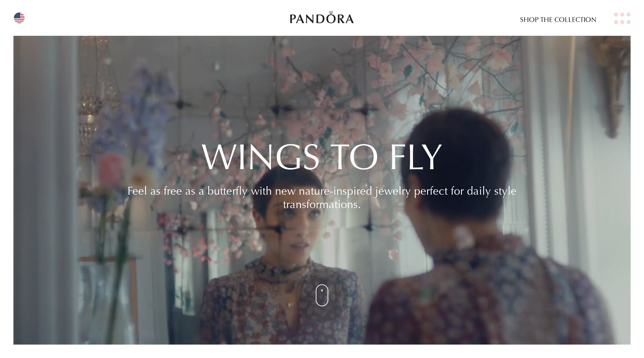Click the butterfly jewelry tagline text
Image resolution: width=644 pixels, height=358 pixels.
[322, 198]
